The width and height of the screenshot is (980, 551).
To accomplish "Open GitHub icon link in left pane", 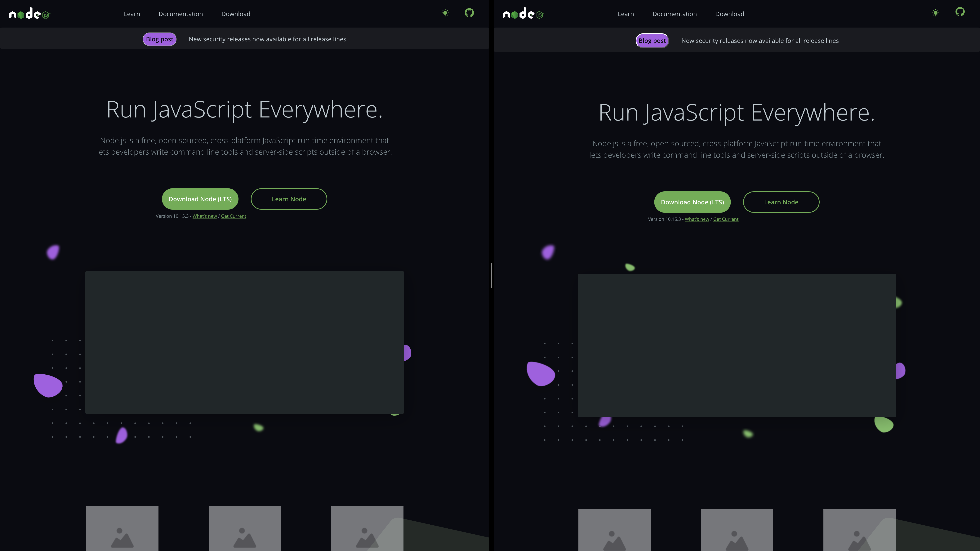I will [x=469, y=13].
